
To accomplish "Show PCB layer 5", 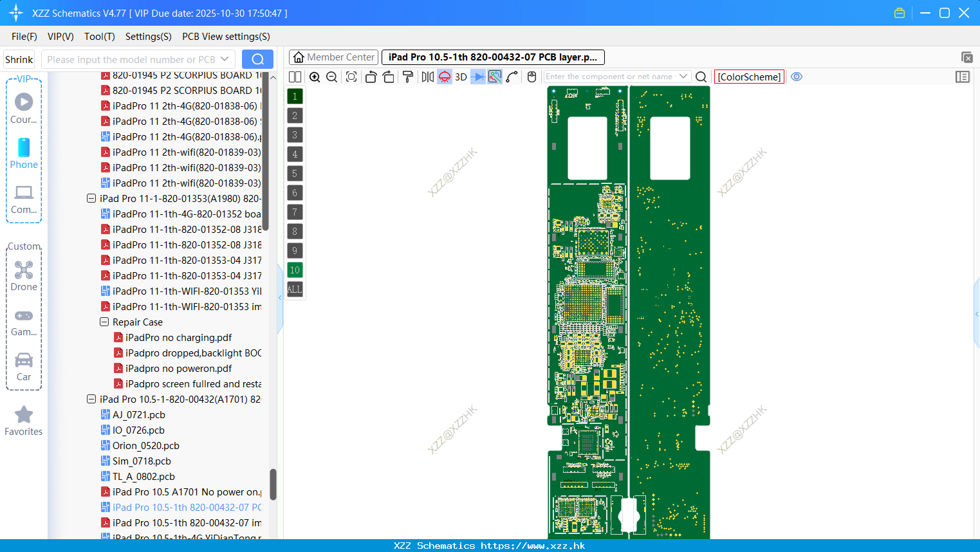I will 295,173.
